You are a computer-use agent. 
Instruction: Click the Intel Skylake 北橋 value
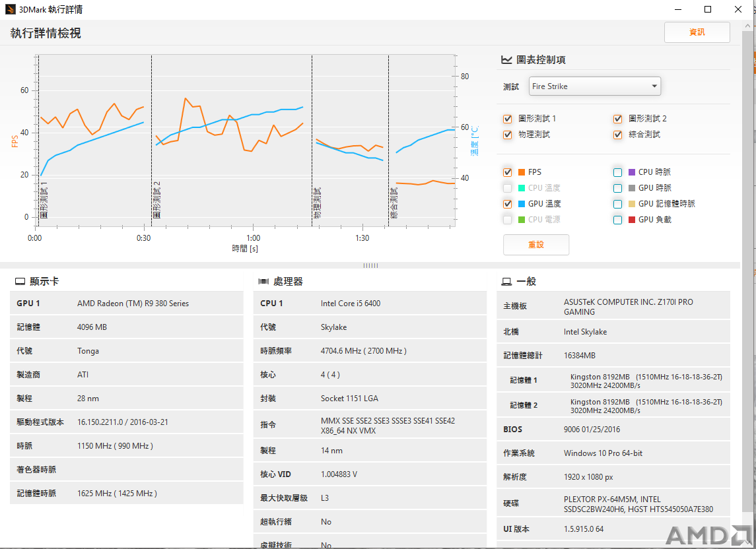(x=585, y=332)
